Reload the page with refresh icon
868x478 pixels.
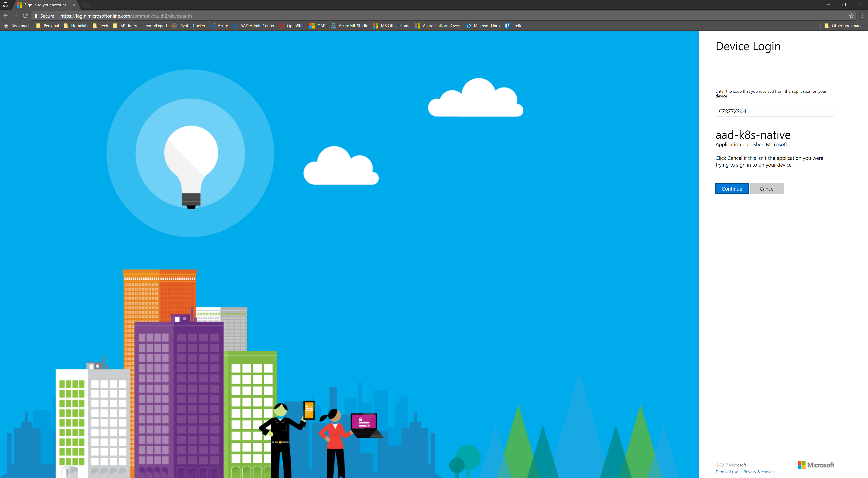click(25, 16)
